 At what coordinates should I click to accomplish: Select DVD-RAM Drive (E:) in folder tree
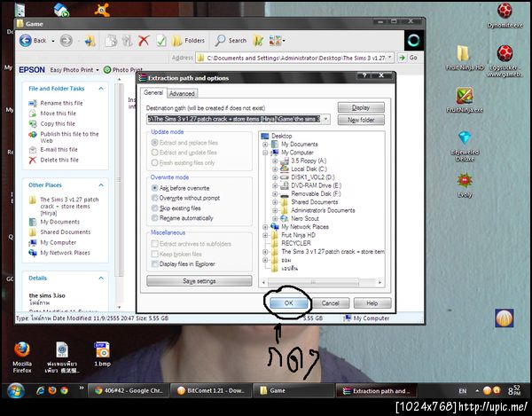pyautogui.click(x=317, y=185)
